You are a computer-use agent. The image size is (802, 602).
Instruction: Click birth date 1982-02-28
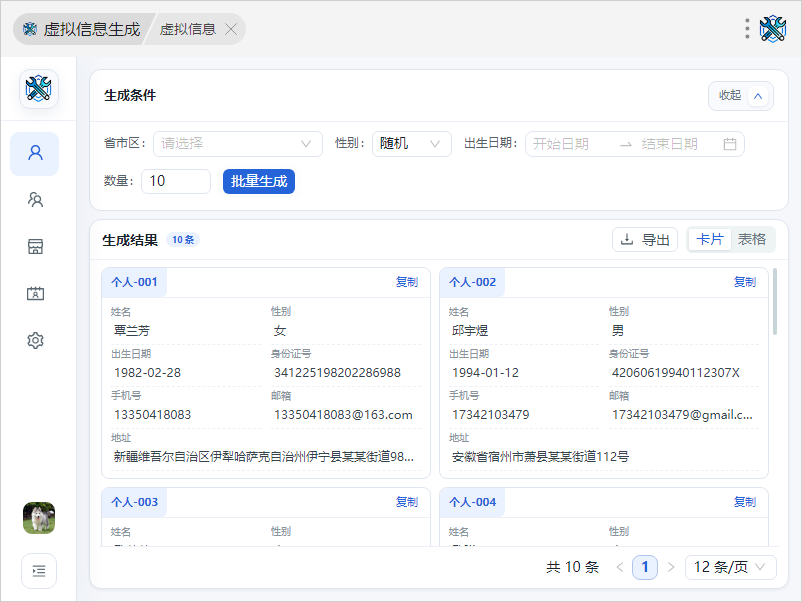point(147,373)
